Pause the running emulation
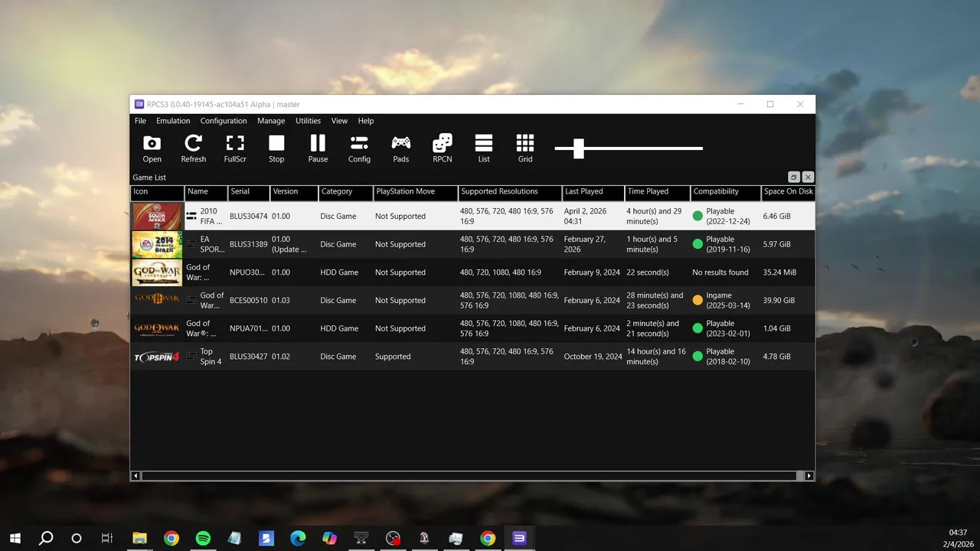The image size is (980, 551). tap(318, 149)
